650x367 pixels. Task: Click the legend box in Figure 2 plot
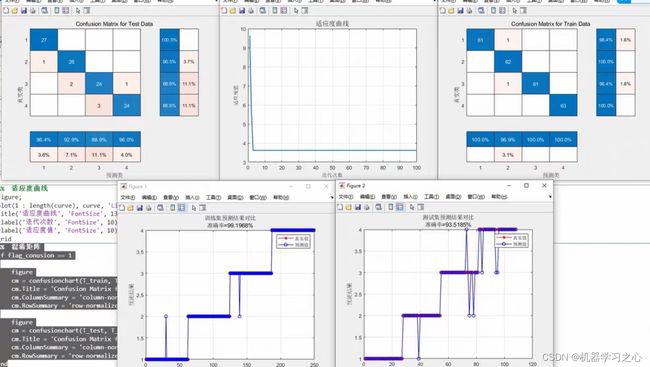[x=511, y=241]
